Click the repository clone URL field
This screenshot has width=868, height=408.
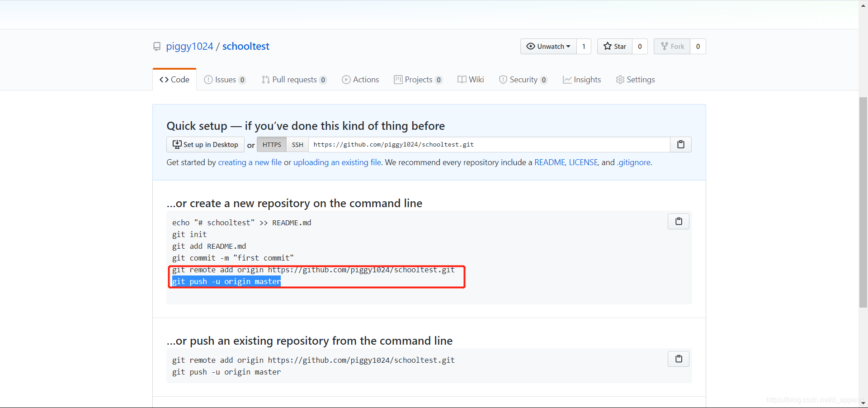[x=489, y=145]
